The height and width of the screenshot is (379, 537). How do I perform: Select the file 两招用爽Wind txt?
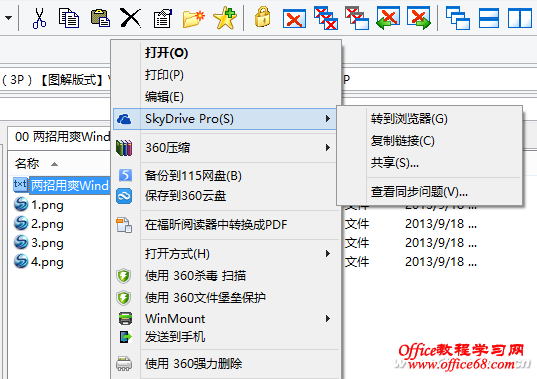tap(62, 186)
